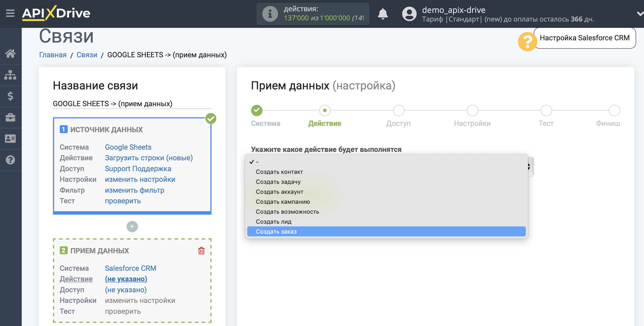
Task: Choose Создать возможность from the dropdown
Action: pyautogui.click(x=386, y=212)
